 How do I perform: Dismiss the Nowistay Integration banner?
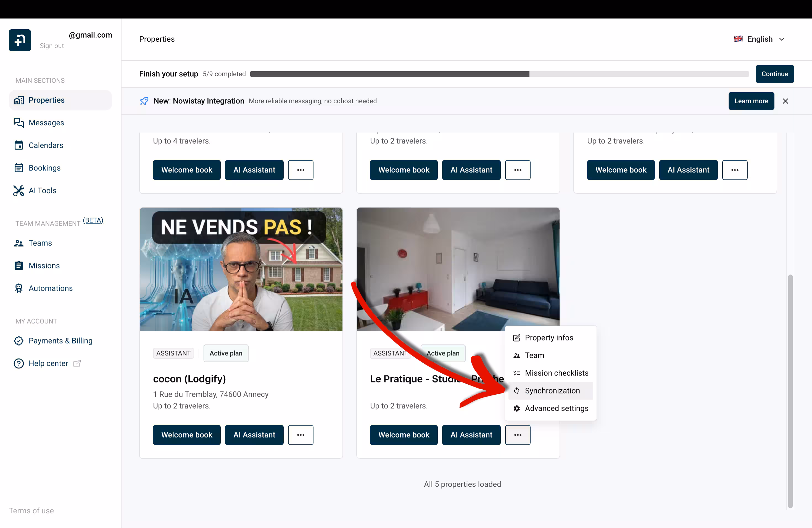click(x=785, y=101)
